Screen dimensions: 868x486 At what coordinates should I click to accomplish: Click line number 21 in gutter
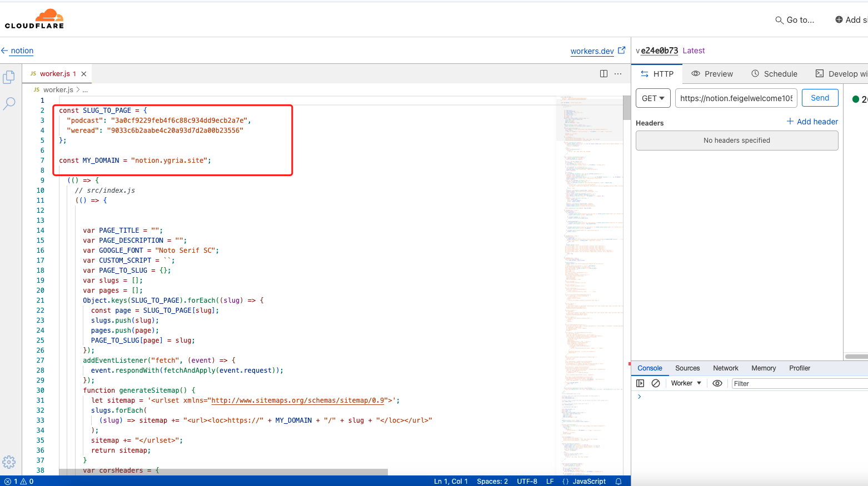(41, 300)
